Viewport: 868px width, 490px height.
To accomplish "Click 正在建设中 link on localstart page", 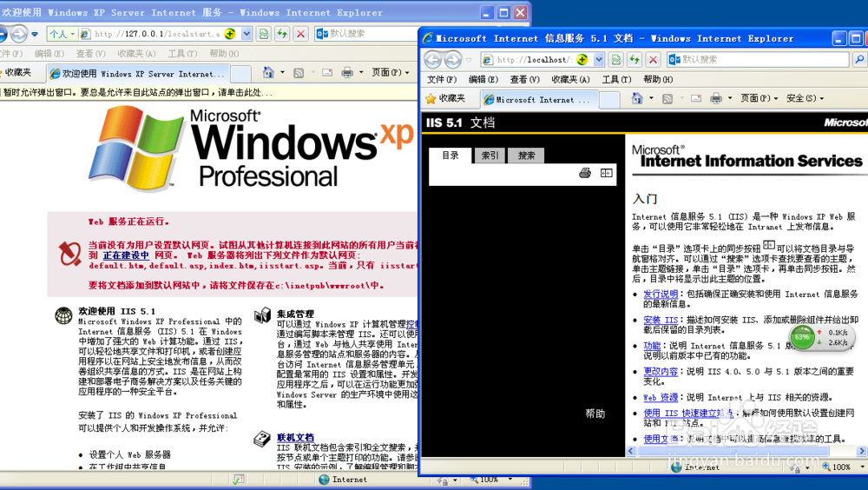I will coord(126,255).
